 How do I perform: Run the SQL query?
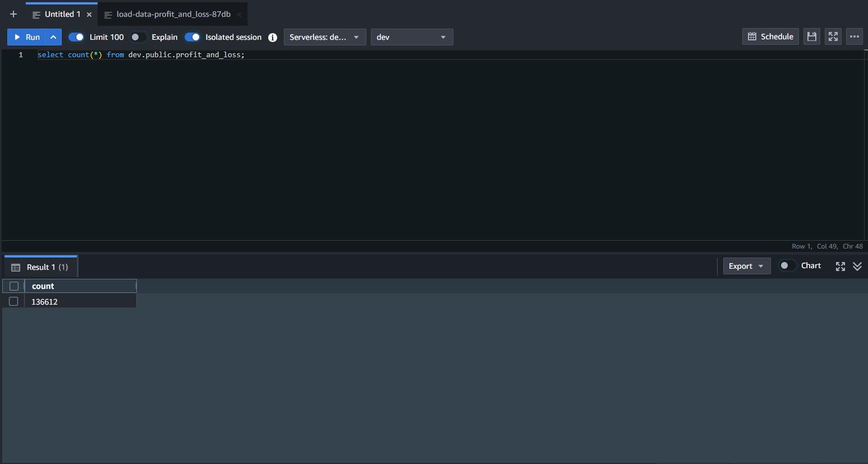point(26,37)
